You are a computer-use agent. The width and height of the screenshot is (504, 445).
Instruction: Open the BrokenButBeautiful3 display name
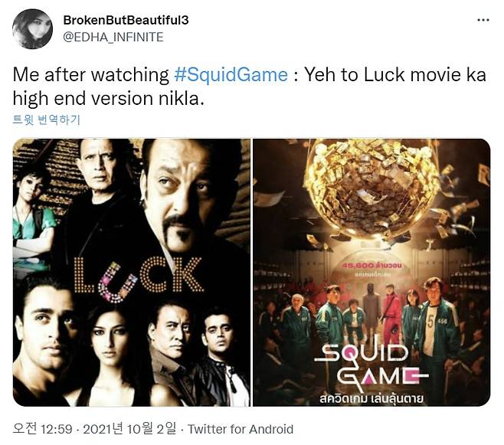pyautogui.click(x=126, y=20)
